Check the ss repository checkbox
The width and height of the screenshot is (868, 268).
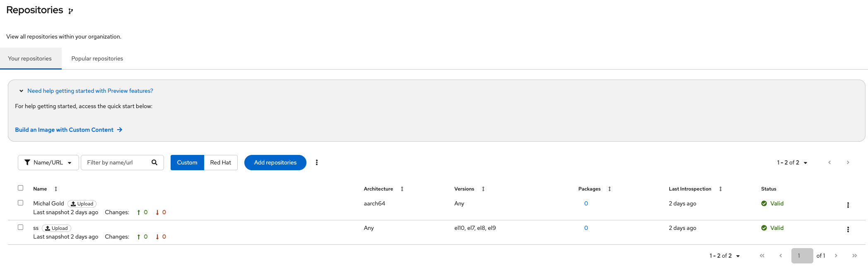click(20, 227)
